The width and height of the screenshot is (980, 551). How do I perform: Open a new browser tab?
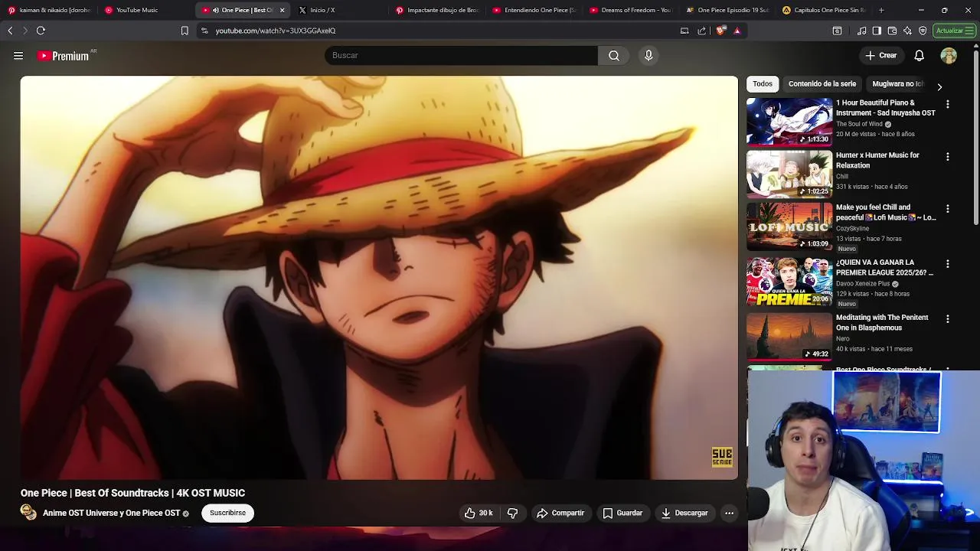[x=881, y=11]
